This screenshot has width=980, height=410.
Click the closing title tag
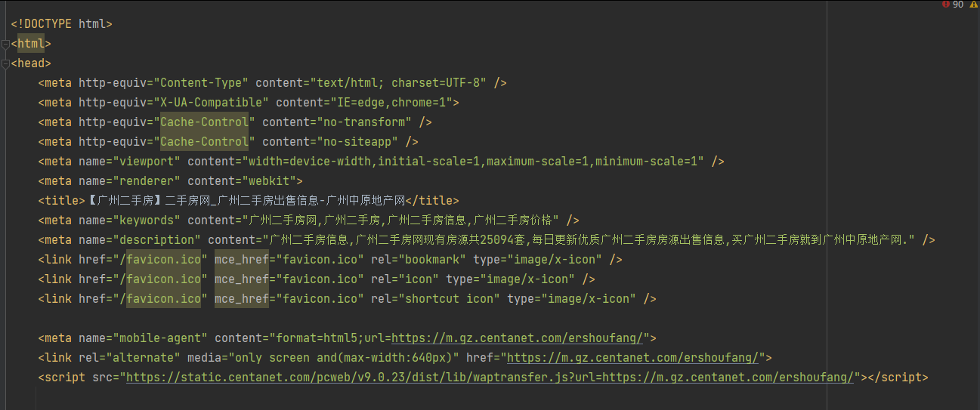click(x=433, y=201)
